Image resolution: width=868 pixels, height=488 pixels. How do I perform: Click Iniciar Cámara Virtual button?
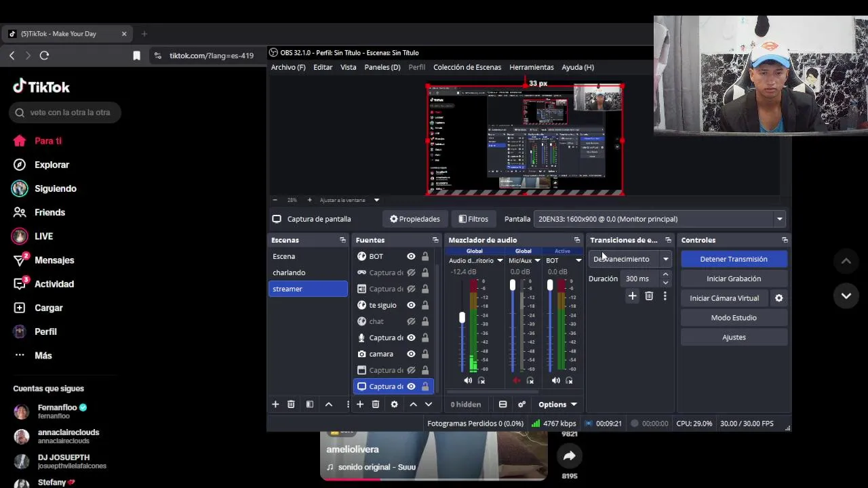[724, 298]
